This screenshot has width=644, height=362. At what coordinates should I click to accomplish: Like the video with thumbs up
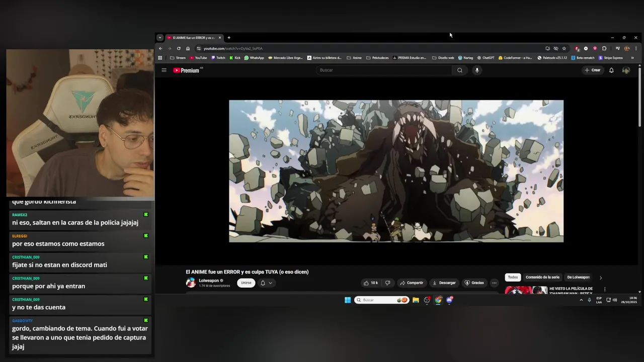pyautogui.click(x=371, y=283)
